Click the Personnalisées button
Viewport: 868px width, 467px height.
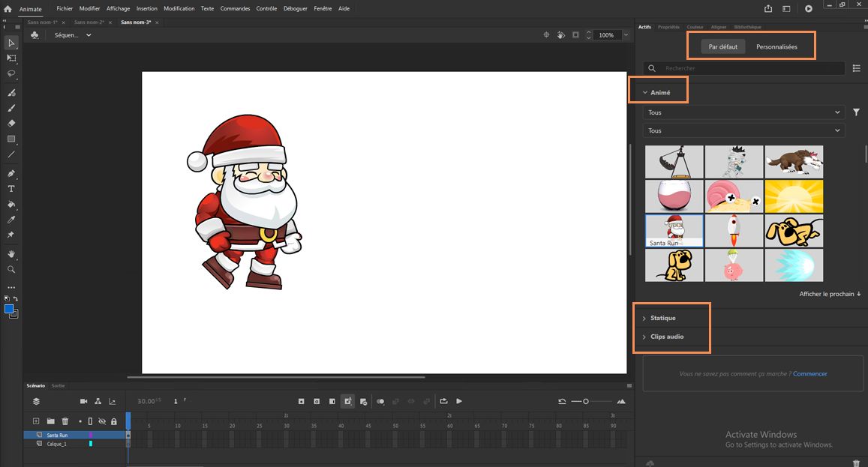point(776,46)
